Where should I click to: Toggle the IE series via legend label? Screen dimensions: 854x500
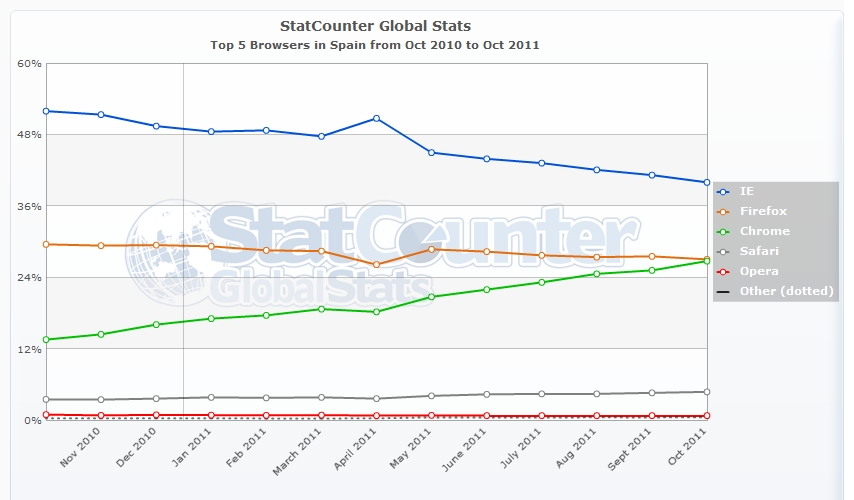point(747,191)
